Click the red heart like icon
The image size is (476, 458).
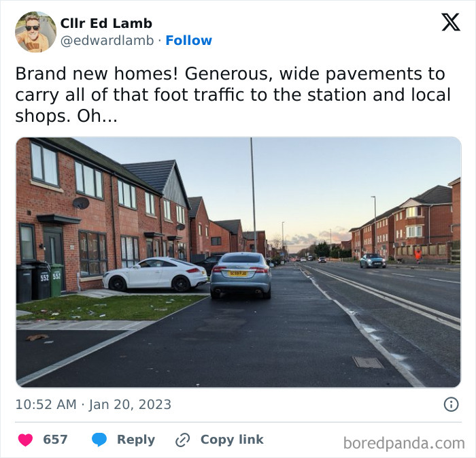pyautogui.click(x=26, y=440)
